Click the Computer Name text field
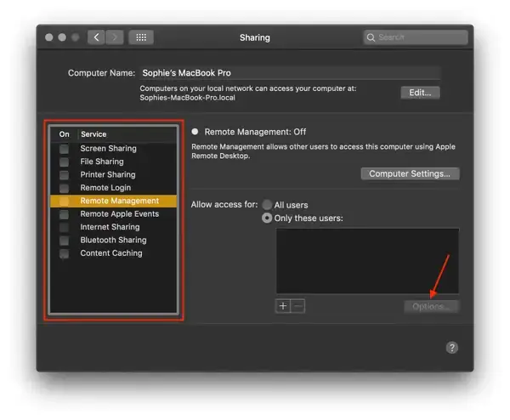 (290, 73)
